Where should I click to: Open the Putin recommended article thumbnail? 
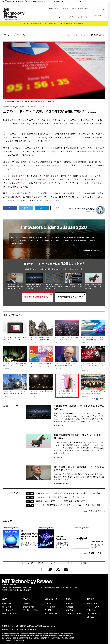click(x=67, y=354)
